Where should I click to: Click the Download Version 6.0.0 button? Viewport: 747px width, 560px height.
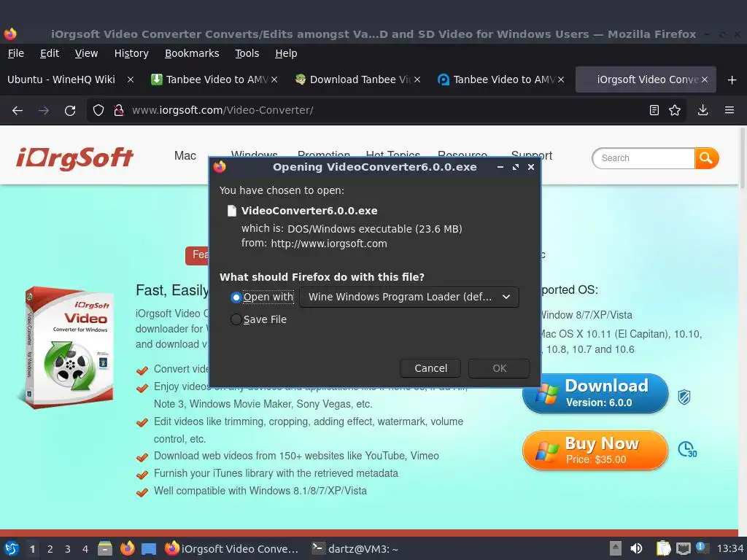click(x=595, y=393)
